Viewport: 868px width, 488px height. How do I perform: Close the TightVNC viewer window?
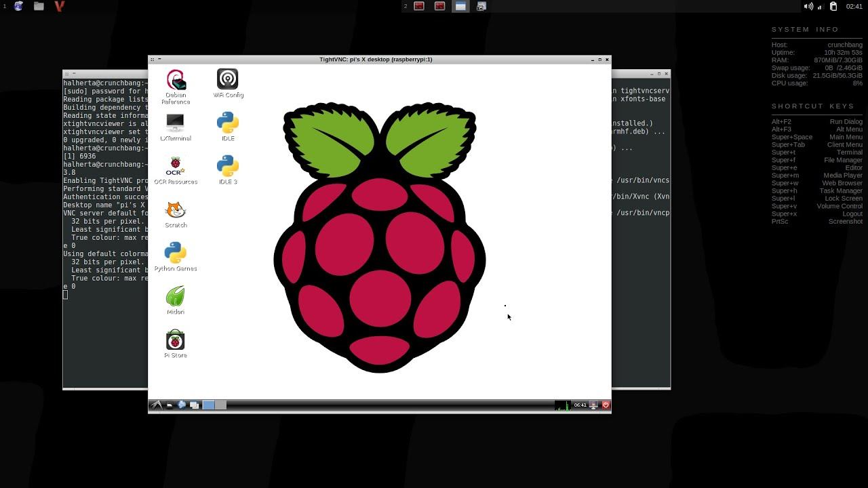[607, 60]
